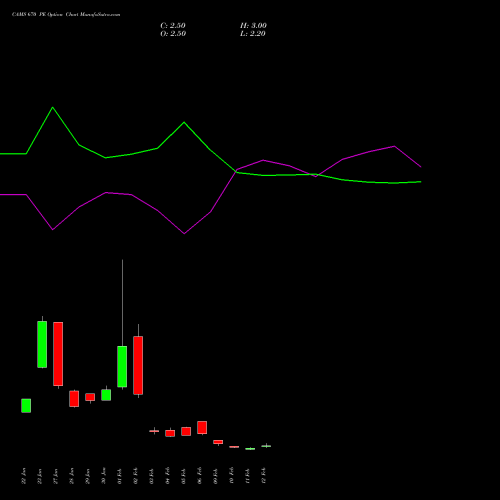Click the low price value L: 2.20

click(x=253, y=34)
